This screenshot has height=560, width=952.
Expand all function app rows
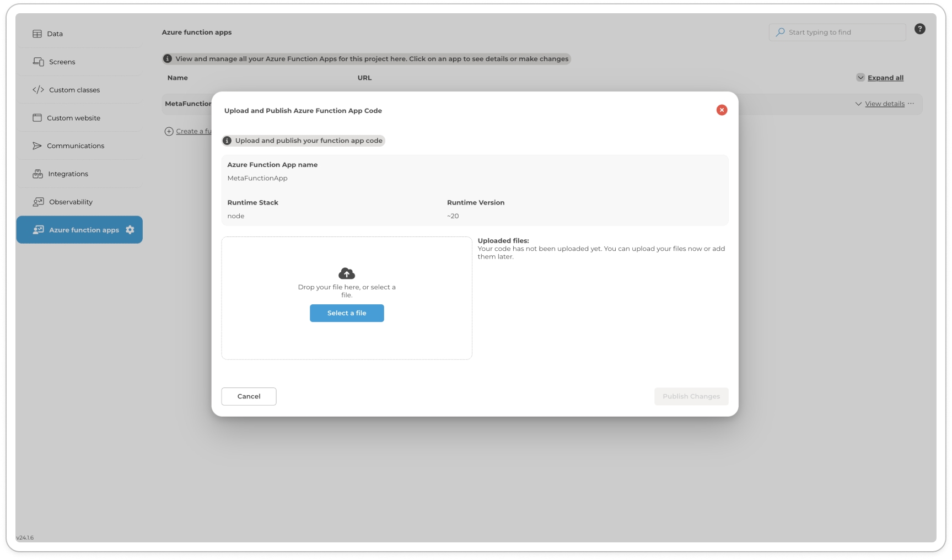[x=885, y=78]
